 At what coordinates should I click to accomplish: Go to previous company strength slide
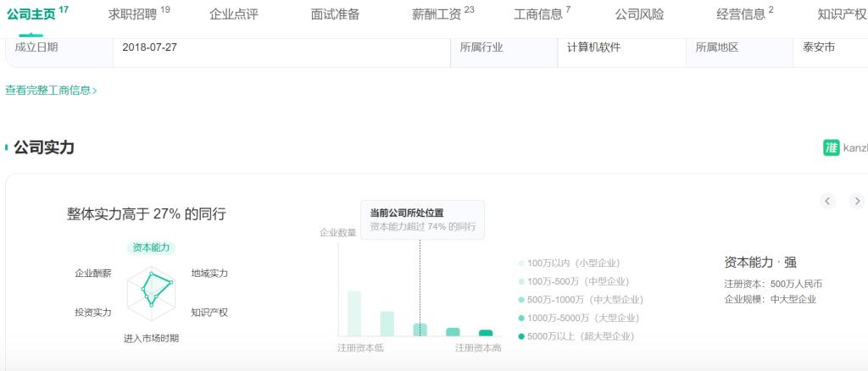[828, 201]
